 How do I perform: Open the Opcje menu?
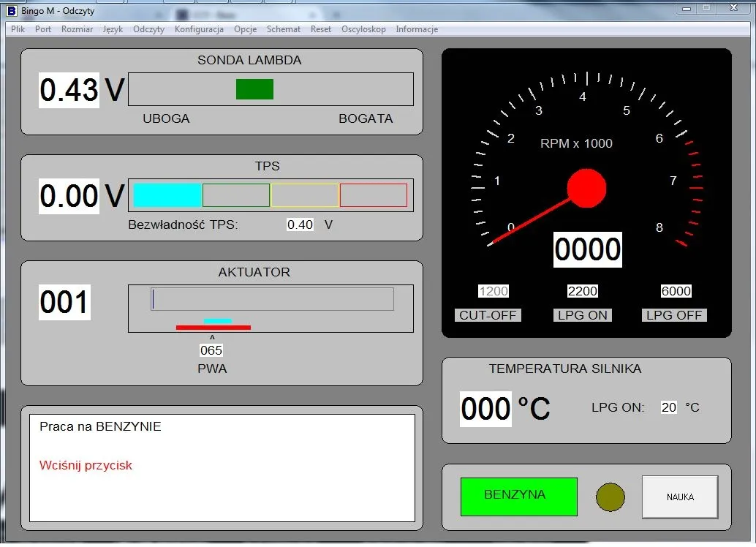[x=245, y=29]
